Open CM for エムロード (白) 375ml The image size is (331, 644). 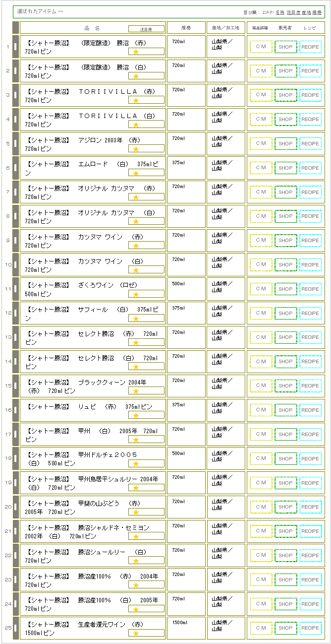tap(261, 168)
